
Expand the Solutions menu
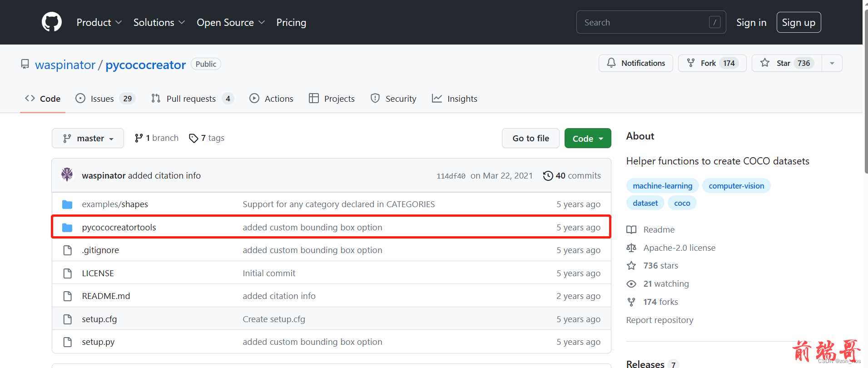click(159, 22)
